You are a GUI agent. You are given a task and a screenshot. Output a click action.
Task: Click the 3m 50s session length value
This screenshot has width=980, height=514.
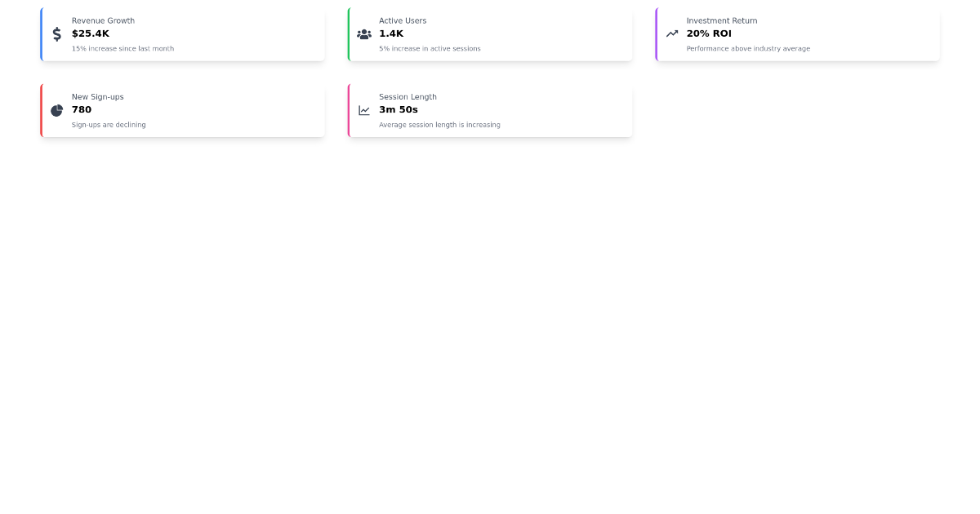coord(398,109)
